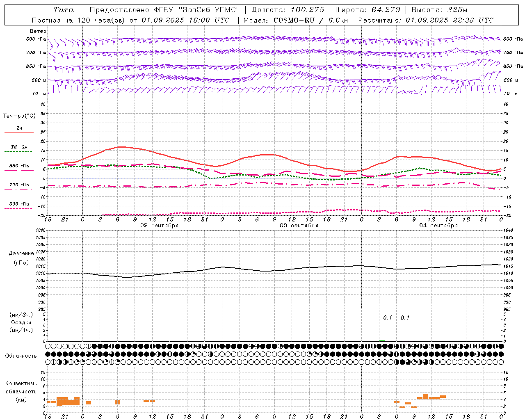
Task: Click the "04 сентября" date label
Action: [438, 226]
